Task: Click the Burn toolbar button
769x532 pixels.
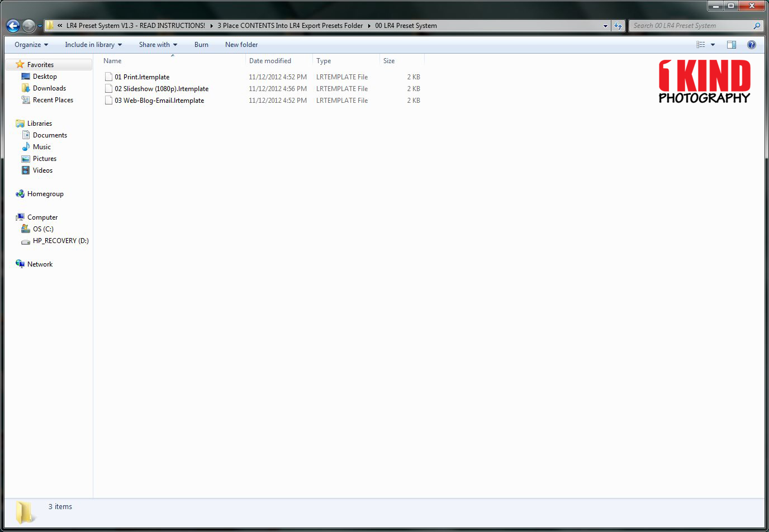Action: pyautogui.click(x=201, y=45)
